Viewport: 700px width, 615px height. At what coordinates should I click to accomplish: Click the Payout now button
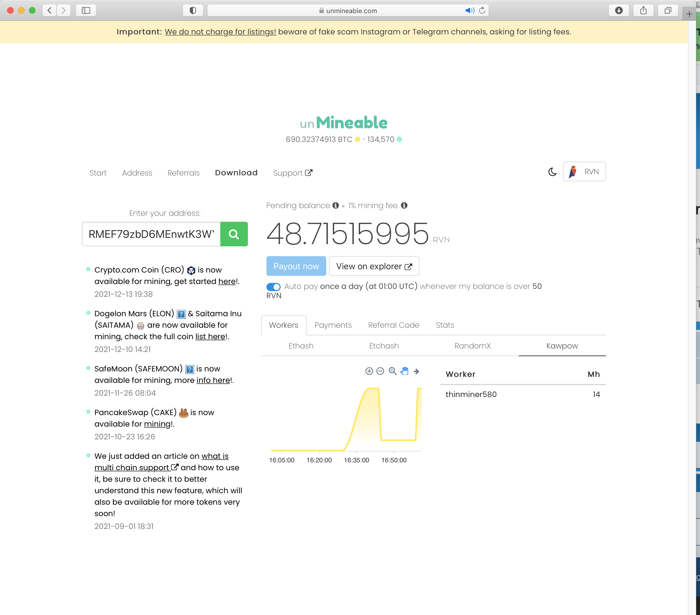296,266
